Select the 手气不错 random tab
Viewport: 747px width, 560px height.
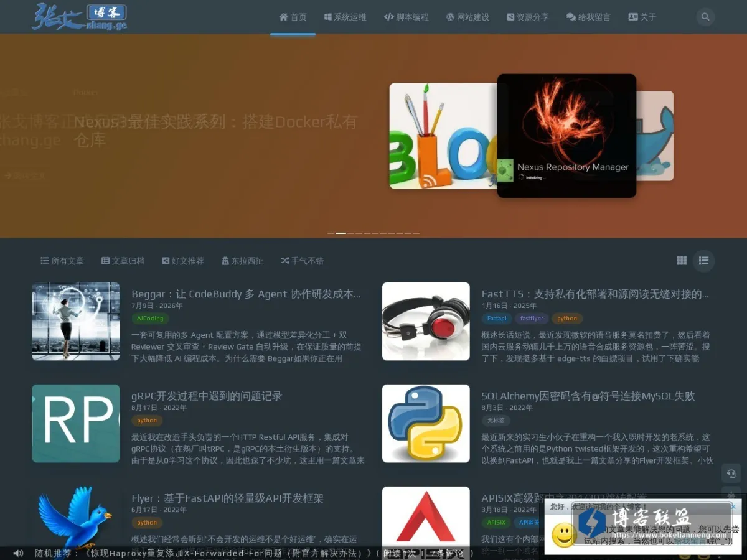(302, 261)
